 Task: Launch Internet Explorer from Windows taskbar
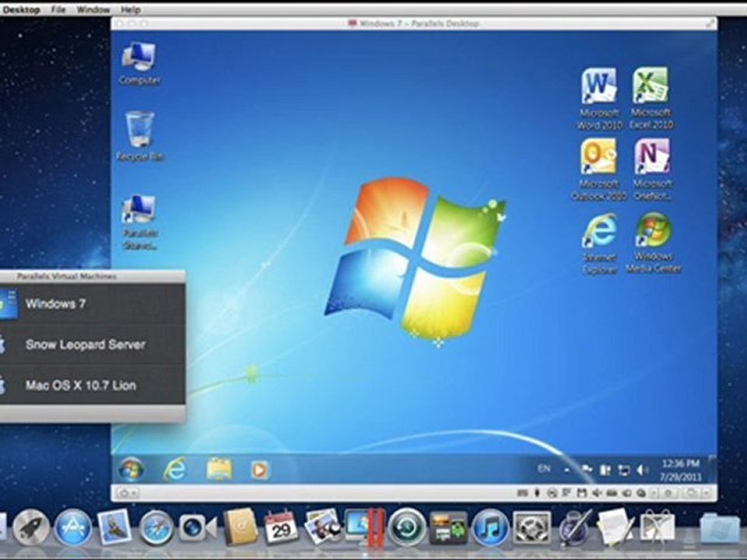click(x=175, y=470)
